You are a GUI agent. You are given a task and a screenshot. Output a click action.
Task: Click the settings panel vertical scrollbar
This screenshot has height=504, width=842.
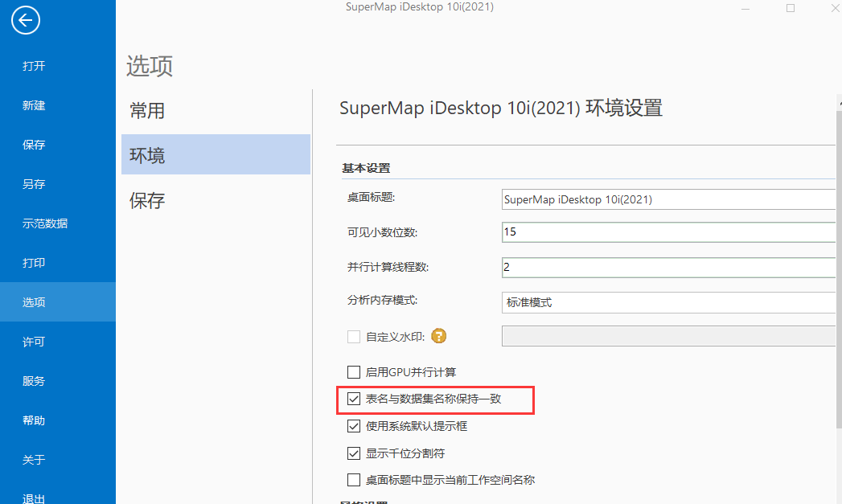click(839, 268)
